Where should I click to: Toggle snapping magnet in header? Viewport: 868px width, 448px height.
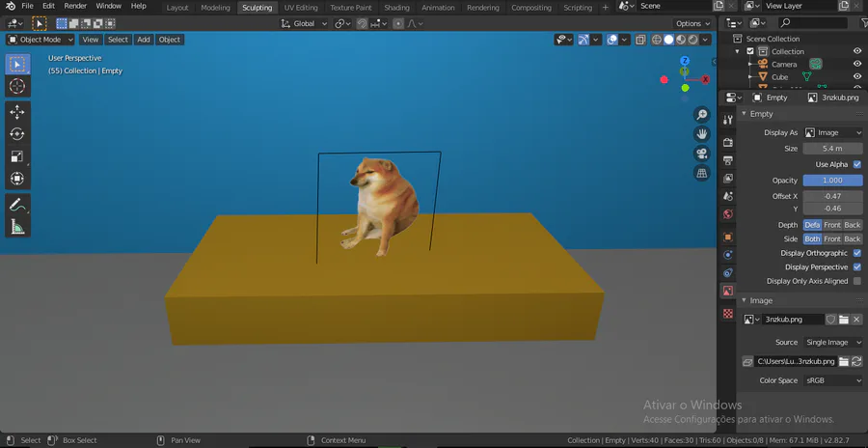362,24
